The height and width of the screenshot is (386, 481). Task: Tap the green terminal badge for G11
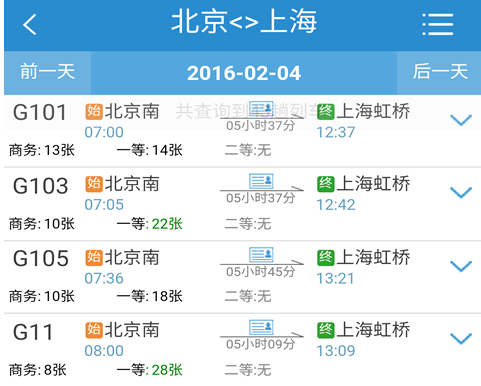point(325,330)
